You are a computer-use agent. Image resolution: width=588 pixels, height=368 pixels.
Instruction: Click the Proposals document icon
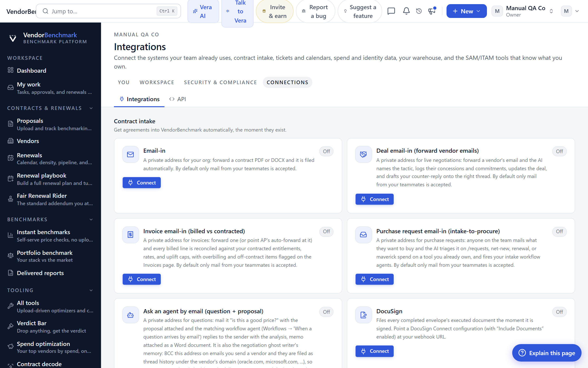tap(10, 124)
